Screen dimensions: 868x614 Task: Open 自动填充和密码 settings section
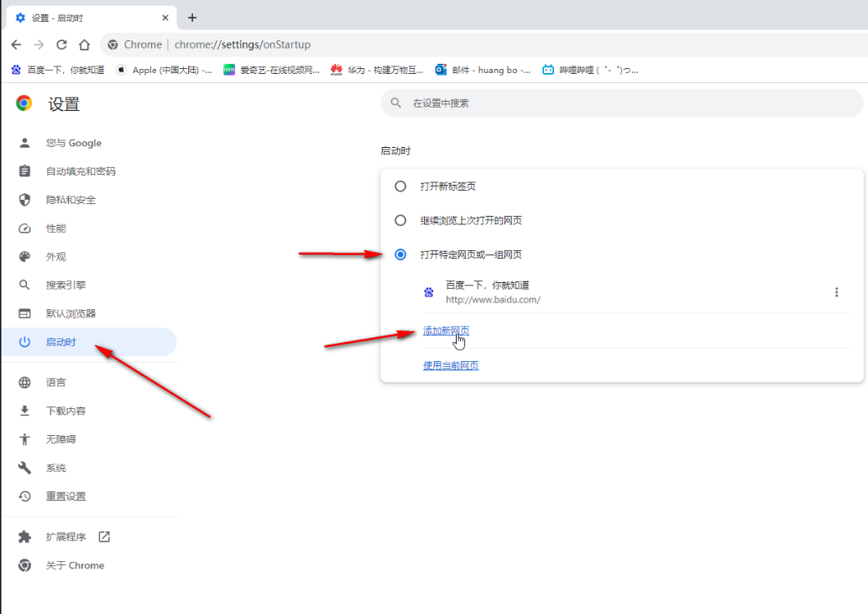coord(89,171)
